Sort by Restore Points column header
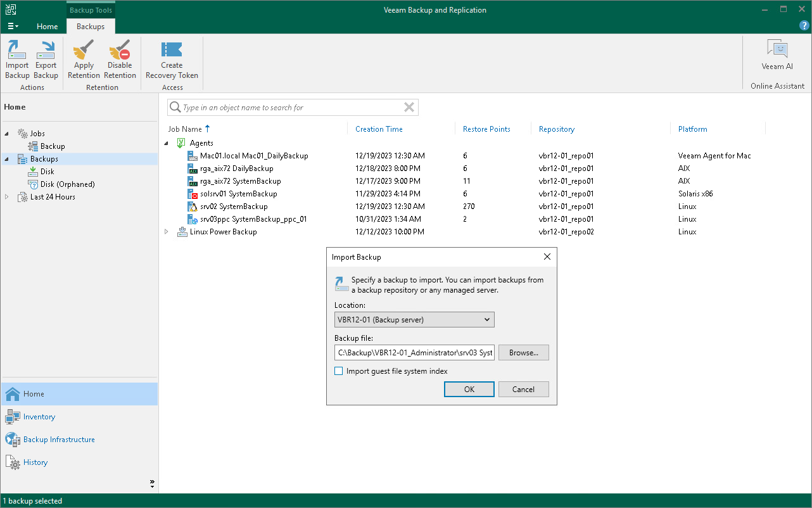Viewport: 812px width, 508px height. (486, 129)
